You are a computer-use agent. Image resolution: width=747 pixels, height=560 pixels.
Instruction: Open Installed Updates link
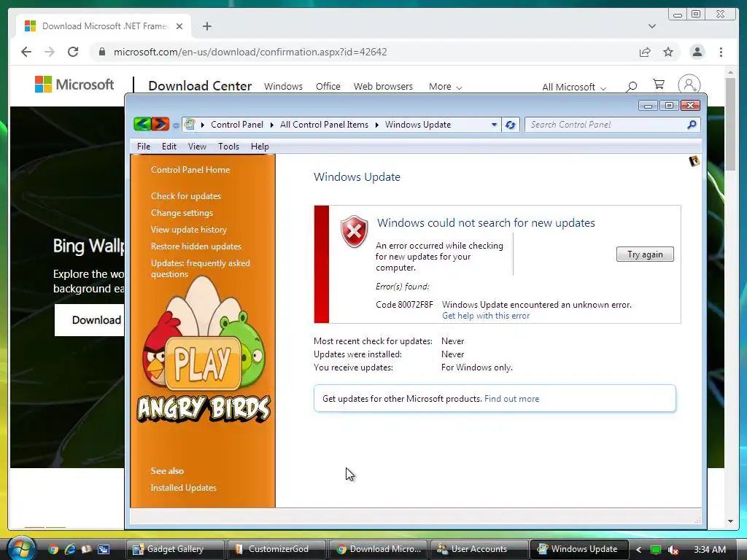(183, 488)
